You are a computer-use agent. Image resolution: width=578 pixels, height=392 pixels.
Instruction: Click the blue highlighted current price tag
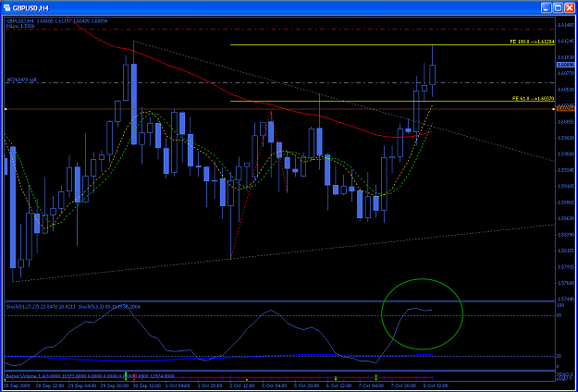564,65
